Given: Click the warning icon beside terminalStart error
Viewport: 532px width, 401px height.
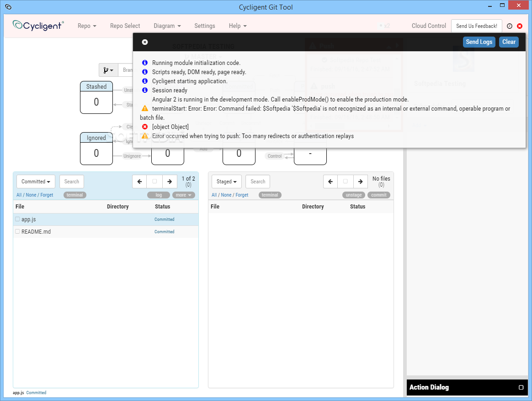Looking at the screenshot, I should click(145, 108).
